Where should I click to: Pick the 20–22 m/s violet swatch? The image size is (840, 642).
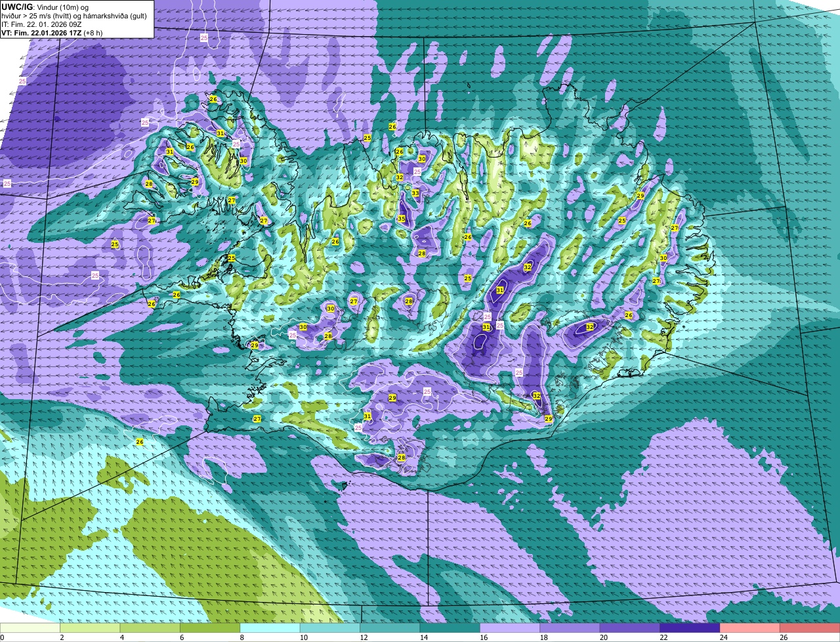pyautogui.click(x=630, y=628)
